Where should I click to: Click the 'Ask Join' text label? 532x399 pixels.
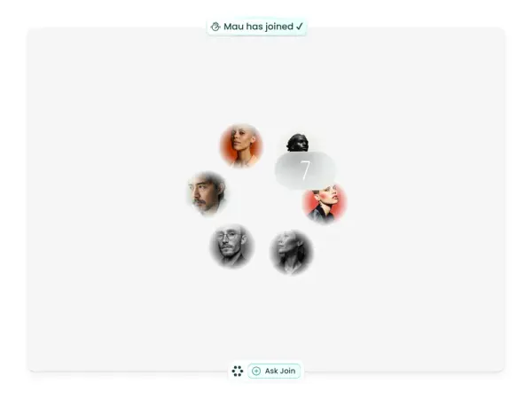click(280, 371)
